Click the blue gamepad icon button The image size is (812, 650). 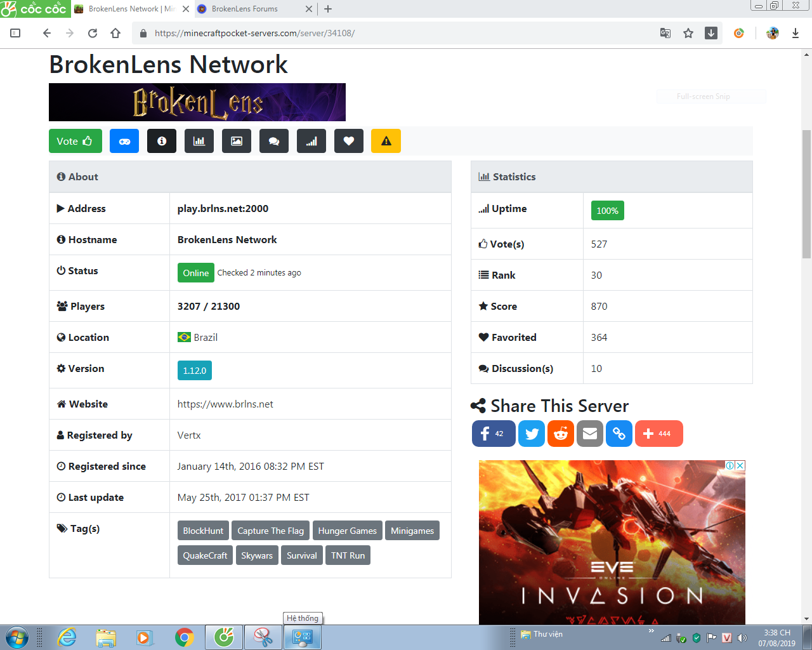pyautogui.click(x=124, y=141)
